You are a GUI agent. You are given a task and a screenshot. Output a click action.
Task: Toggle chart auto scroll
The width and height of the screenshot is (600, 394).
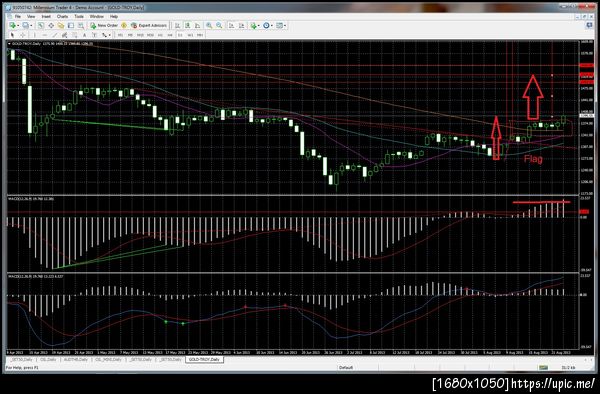[232, 25]
